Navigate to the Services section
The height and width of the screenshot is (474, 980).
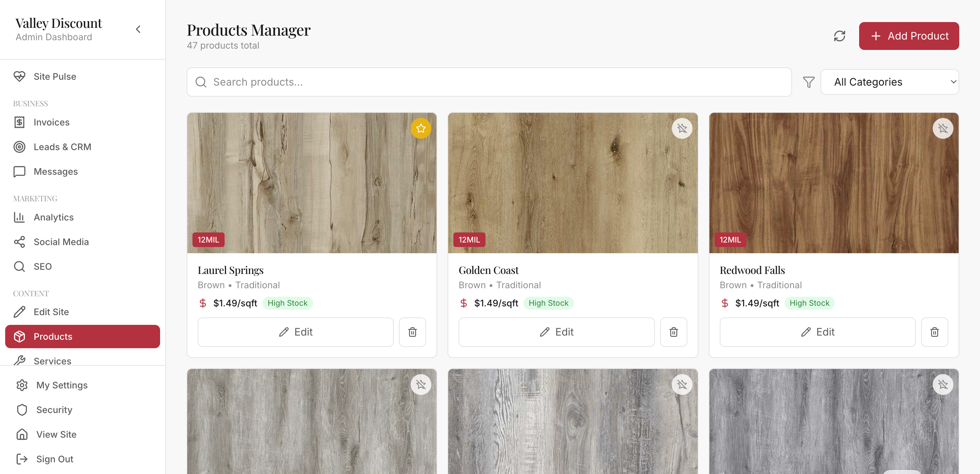point(52,361)
